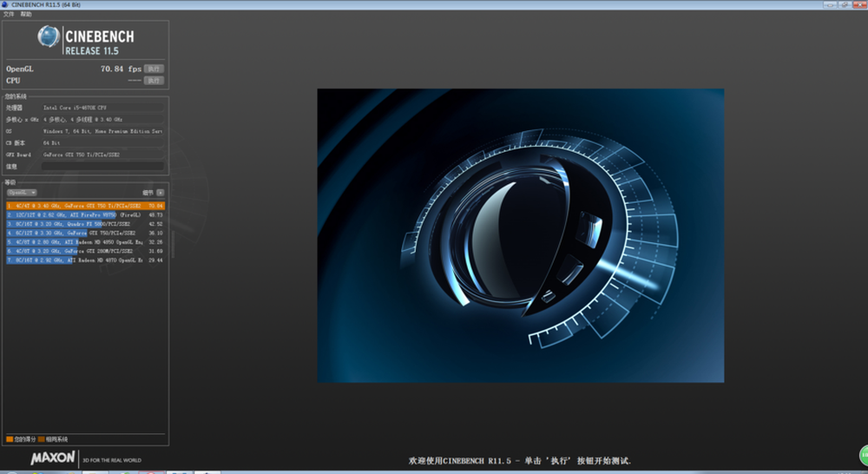
Task: Select ranking row 6 GeForce GTX 280M
Action: tap(85, 251)
